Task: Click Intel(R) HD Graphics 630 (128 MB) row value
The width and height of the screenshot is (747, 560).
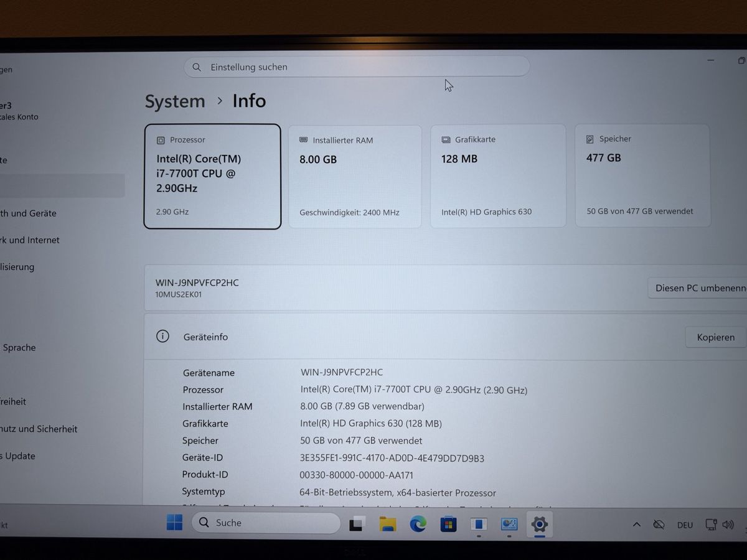Action: tap(371, 424)
